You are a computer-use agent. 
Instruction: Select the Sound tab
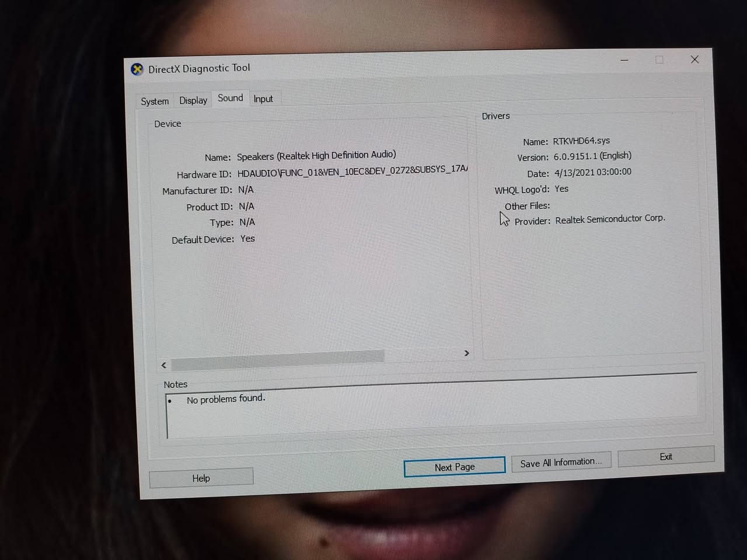tap(230, 98)
